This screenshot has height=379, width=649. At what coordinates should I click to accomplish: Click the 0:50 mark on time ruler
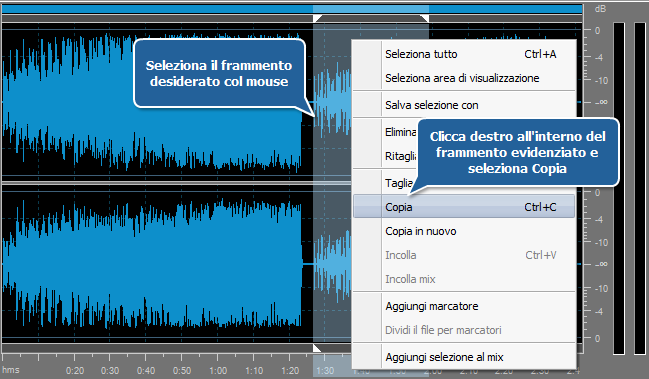(x=182, y=370)
